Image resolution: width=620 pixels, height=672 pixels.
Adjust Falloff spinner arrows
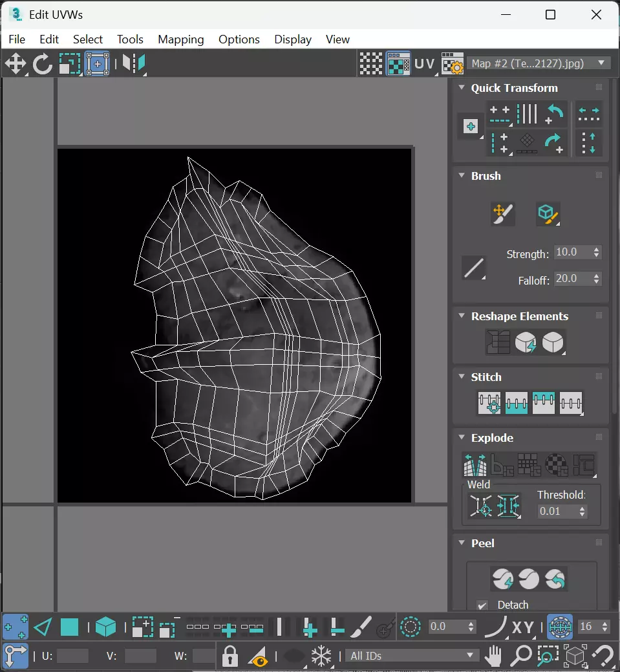tap(597, 279)
